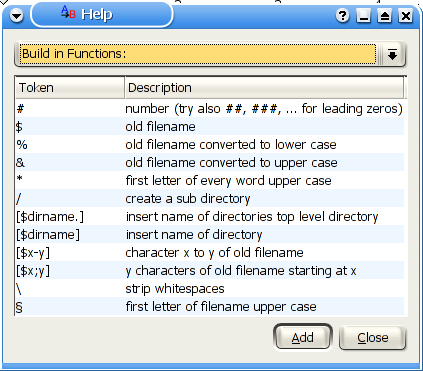
Task: Select the [$dirname] token
Action: click(x=48, y=235)
